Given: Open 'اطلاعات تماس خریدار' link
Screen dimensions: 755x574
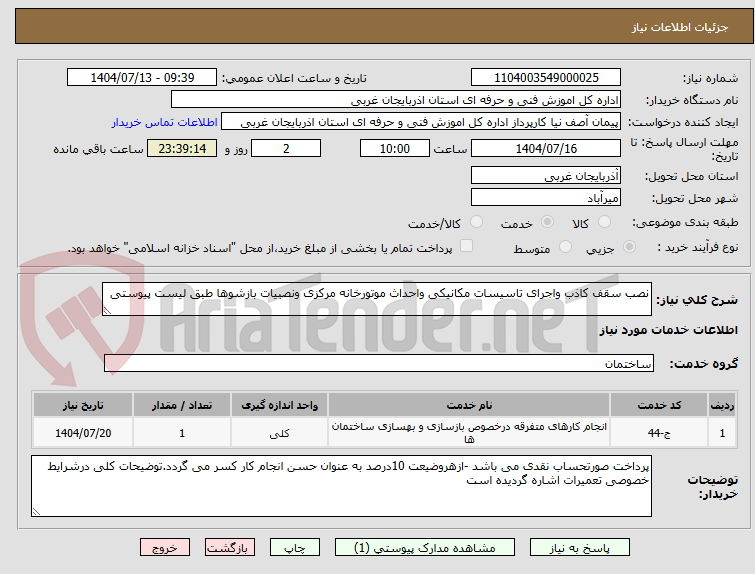Looking at the screenshot, I should (x=165, y=122).
